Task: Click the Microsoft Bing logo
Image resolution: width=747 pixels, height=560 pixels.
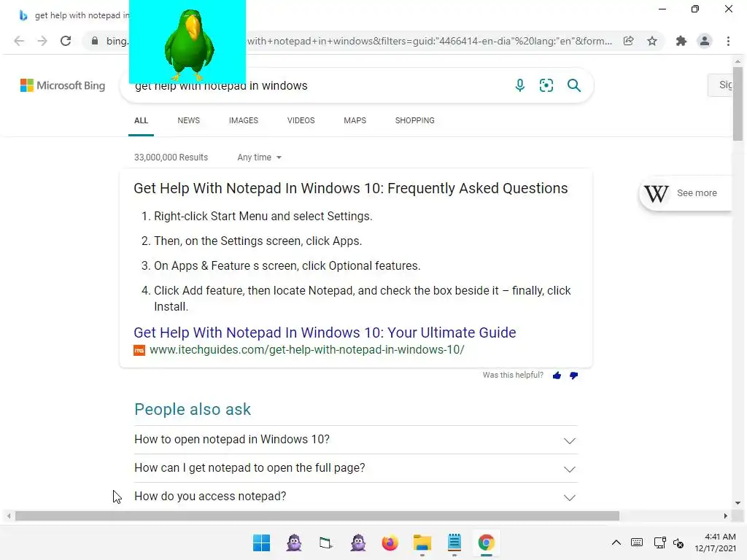Action: (x=63, y=85)
